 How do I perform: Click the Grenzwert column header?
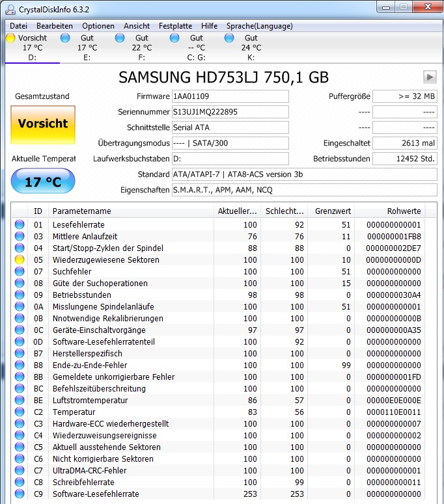[x=331, y=211]
